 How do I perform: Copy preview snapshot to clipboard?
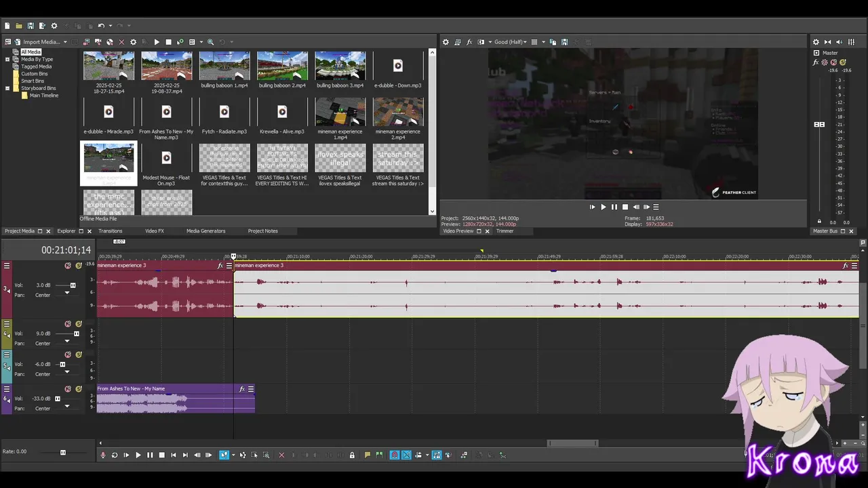pyautogui.click(x=553, y=42)
